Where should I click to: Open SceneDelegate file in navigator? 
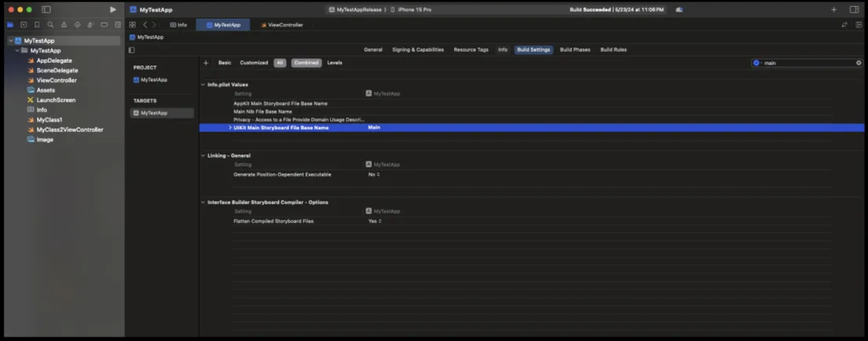pos(57,70)
